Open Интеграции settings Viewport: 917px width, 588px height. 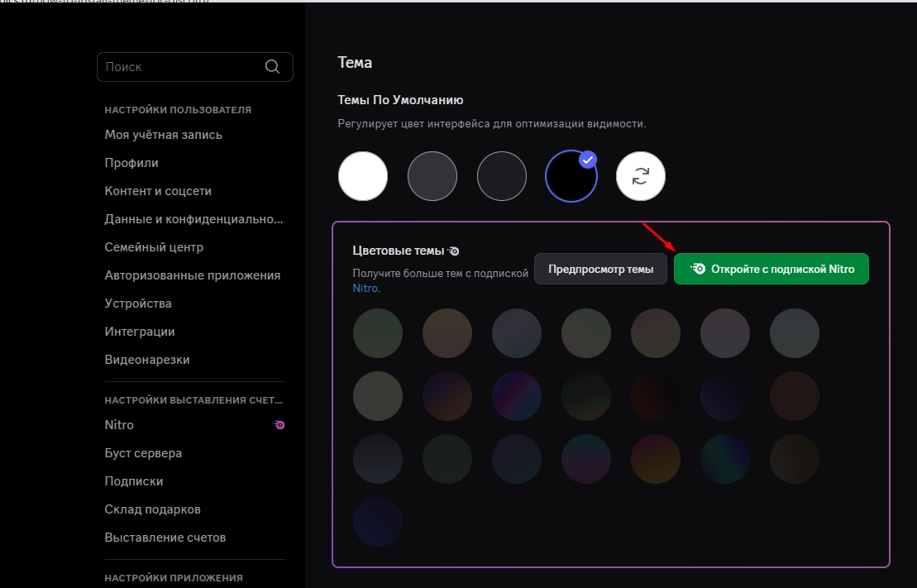pyautogui.click(x=140, y=331)
